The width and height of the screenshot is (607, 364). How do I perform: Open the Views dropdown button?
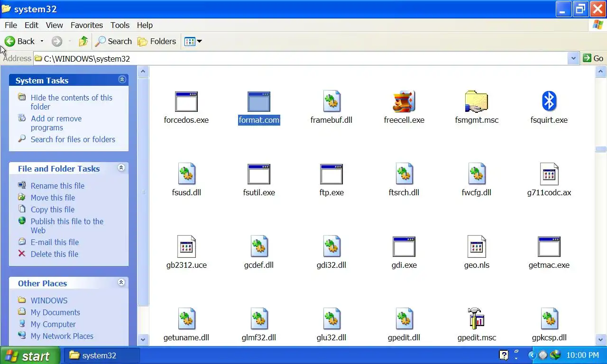pos(193,41)
